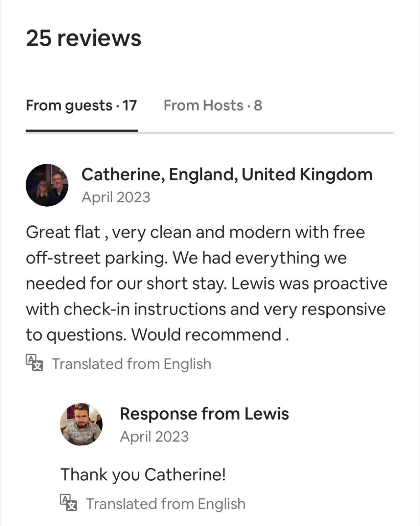420x526 pixels.
Task: Select the From guests tab
Action: click(81, 105)
